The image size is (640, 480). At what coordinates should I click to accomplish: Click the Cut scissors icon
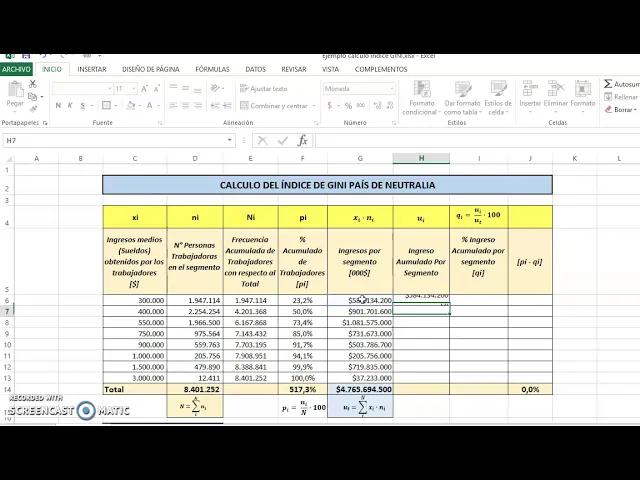point(33,84)
